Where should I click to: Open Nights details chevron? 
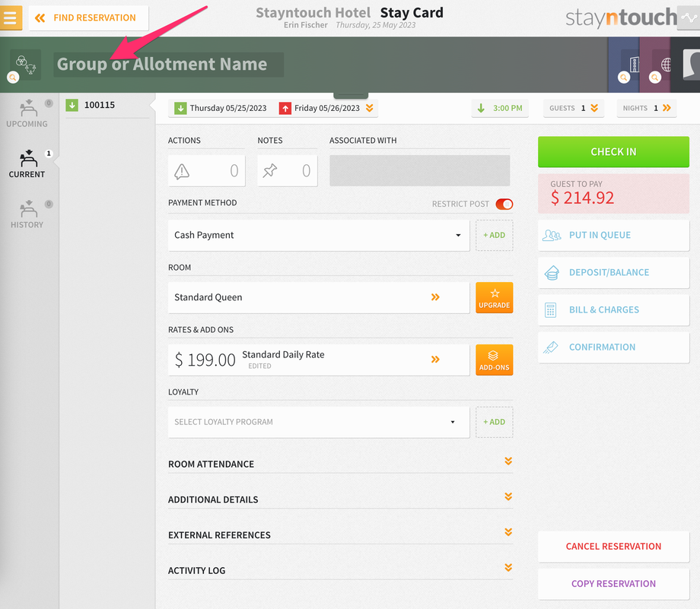coord(667,108)
